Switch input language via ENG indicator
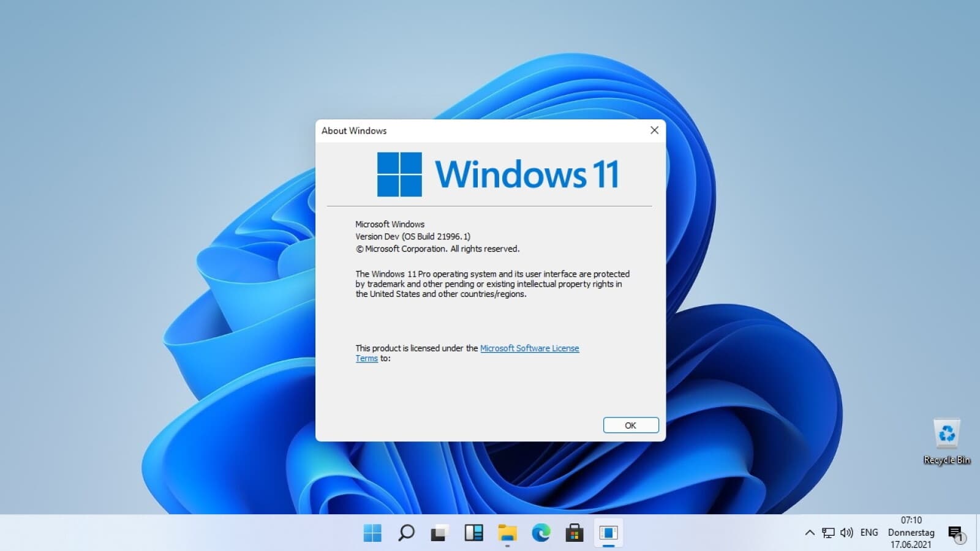 pyautogui.click(x=869, y=533)
